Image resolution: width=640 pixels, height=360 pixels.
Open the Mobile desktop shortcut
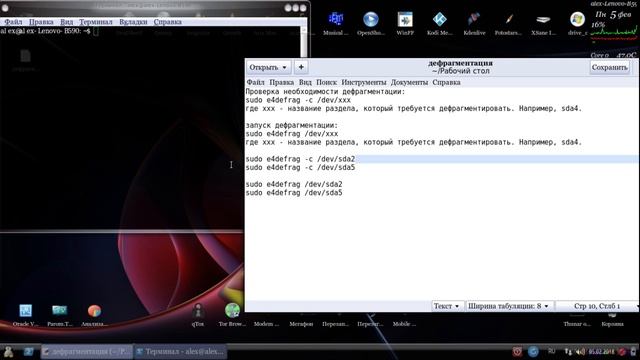tap(404, 323)
